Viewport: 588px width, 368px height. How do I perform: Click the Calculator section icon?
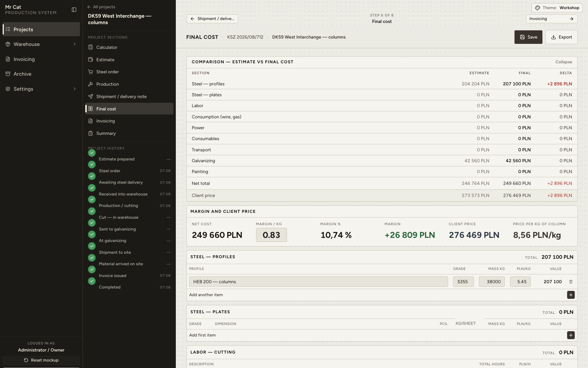pos(91,47)
